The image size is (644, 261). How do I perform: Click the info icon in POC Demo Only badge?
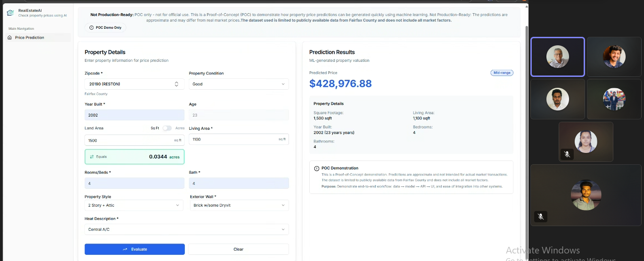91,28
